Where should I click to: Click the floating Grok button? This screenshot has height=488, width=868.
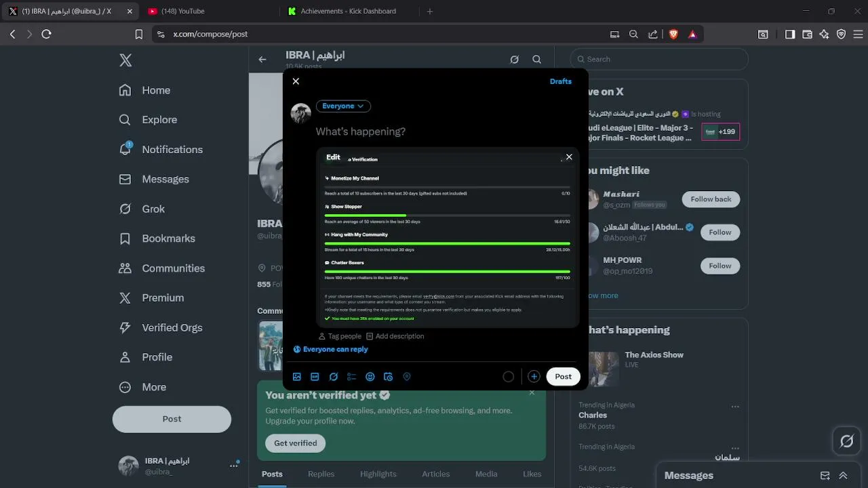[847, 442]
